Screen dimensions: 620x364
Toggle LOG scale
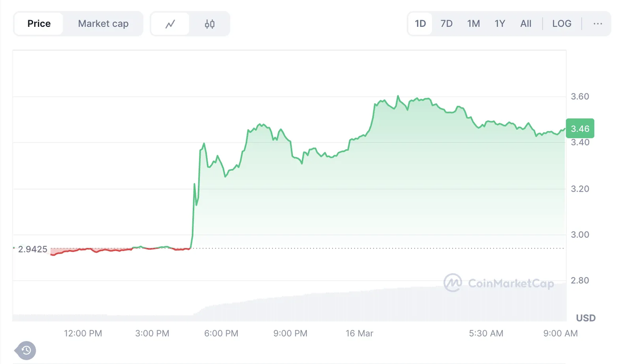pyautogui.click(x=562, y=24)
